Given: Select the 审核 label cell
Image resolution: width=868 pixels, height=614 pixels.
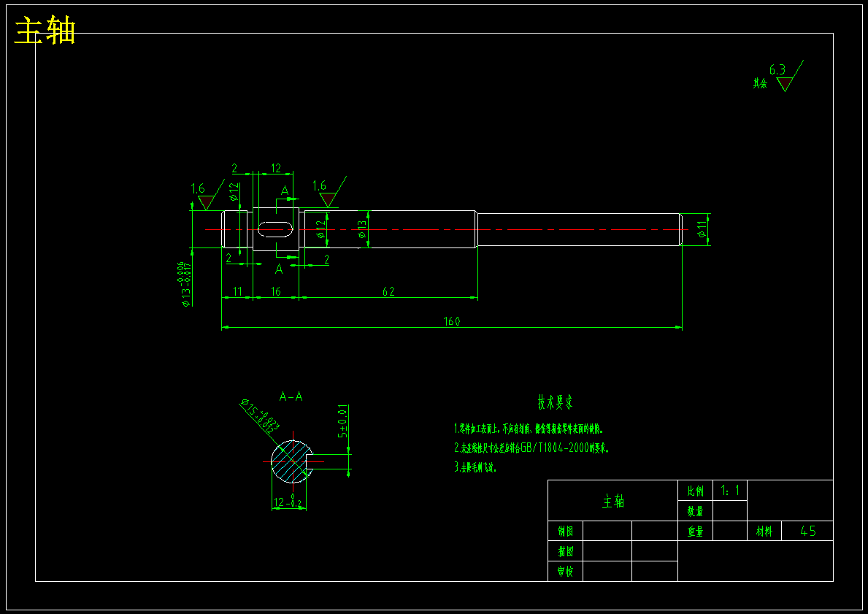Looking at the screenshot, I should (x=565, y=572).
